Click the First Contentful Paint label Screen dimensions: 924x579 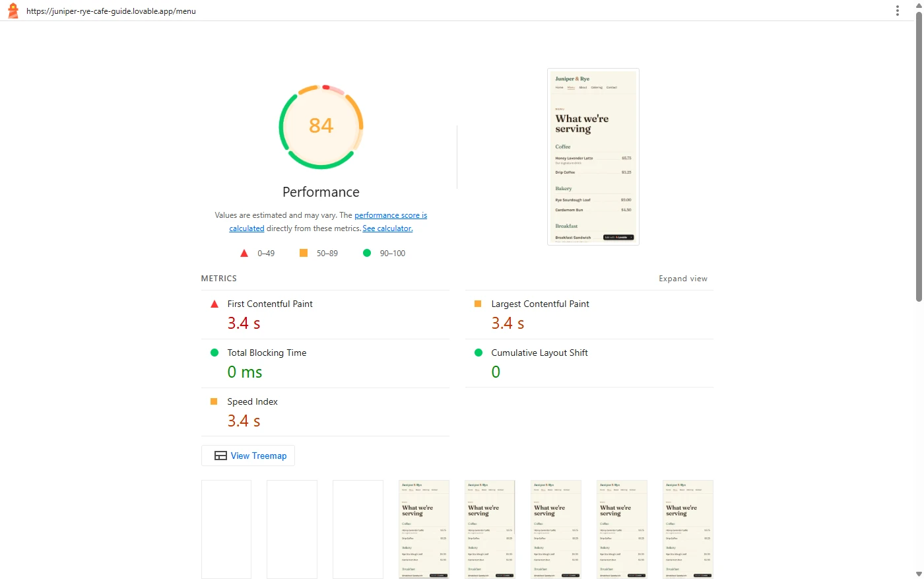(270, 304)
